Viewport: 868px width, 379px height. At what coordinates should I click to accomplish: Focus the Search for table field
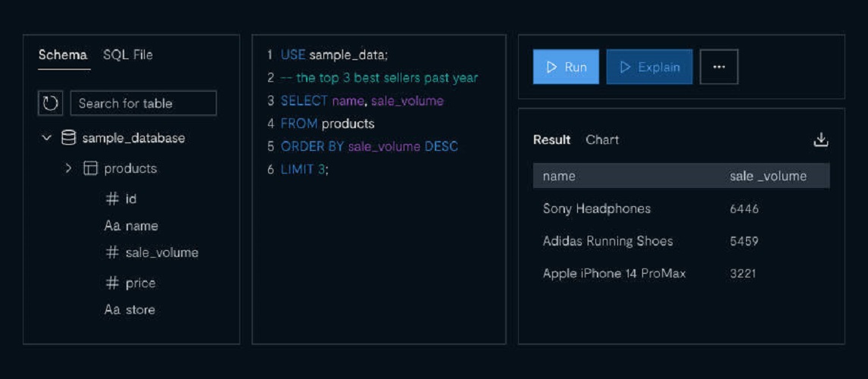pos(143,103)
